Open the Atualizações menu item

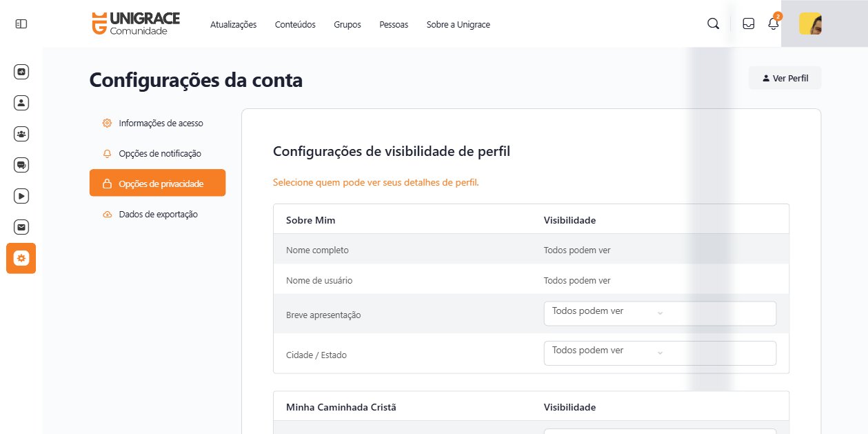(x=233, y=24)
